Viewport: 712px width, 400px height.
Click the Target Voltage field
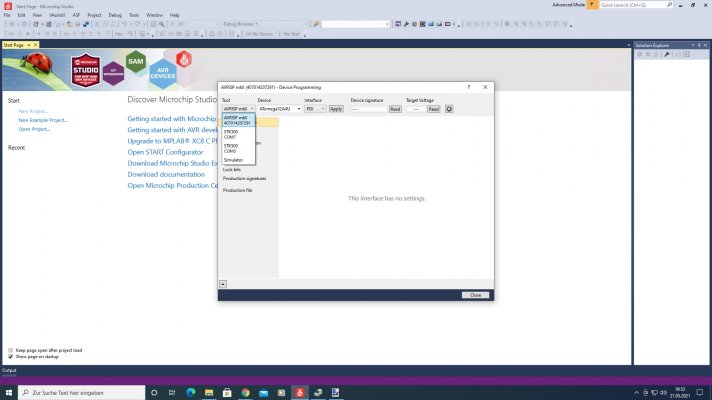416,109
